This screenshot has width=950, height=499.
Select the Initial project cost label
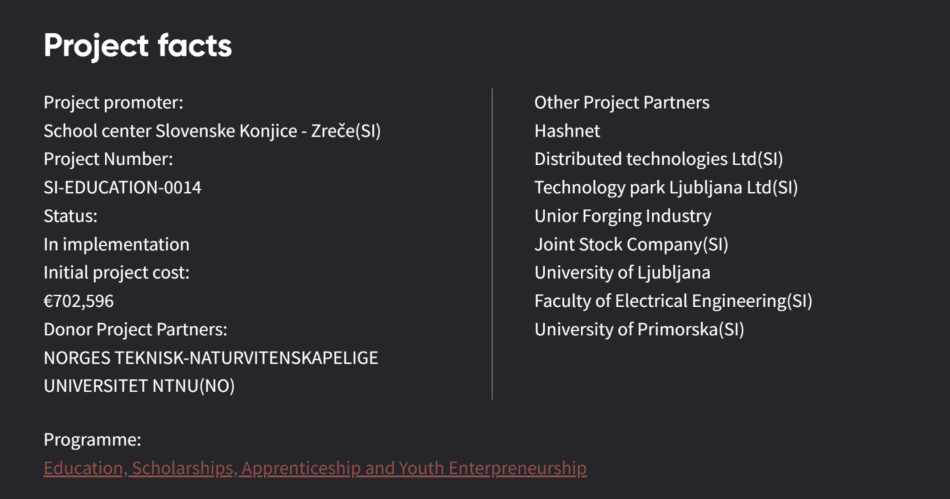point(116,272)
